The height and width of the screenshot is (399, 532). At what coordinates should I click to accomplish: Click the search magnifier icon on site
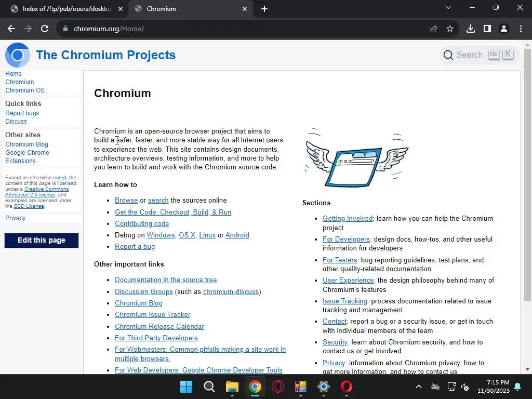point(448,55)
